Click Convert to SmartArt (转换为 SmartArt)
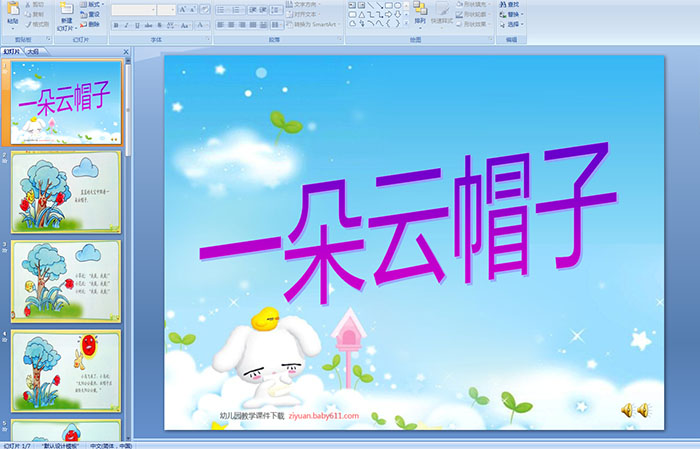Screen dimensions: 700x449 [x=313, y=24]
